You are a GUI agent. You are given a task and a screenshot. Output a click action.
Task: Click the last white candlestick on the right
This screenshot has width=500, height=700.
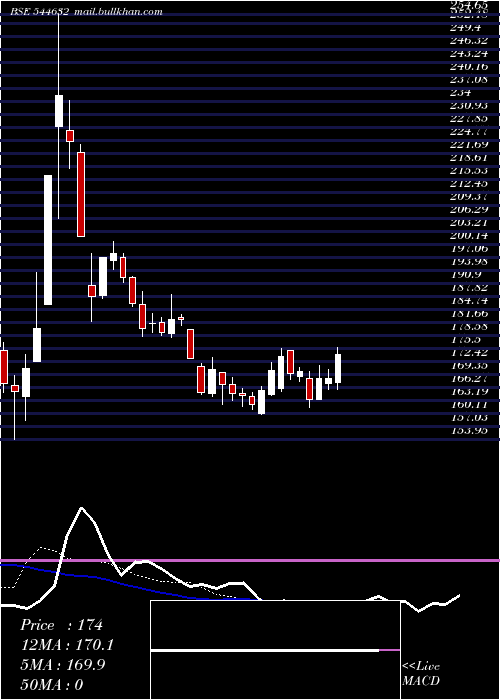point(338,368)
